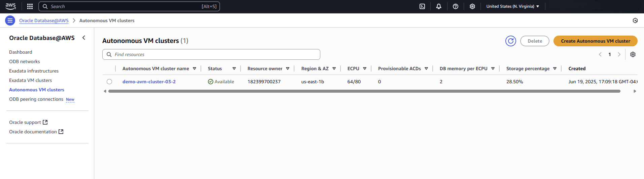Open the help question mark icon
The image size is (644, 179).
pyautogui.click(x=456, y=6)
